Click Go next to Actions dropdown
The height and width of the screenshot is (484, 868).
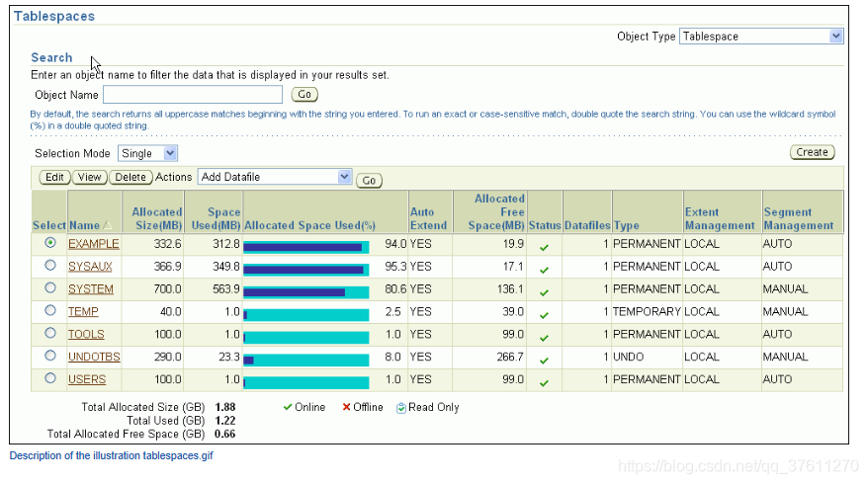(x=369, y=181)
